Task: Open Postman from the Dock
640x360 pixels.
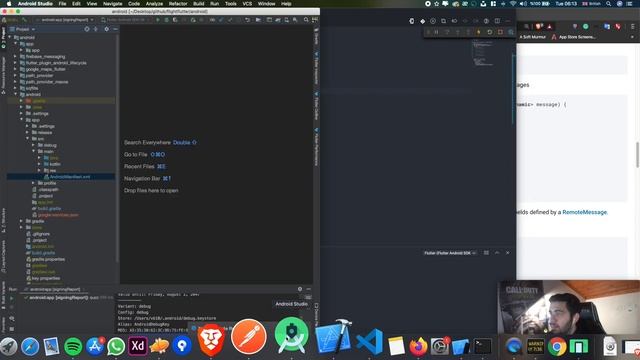Action: 249,337
